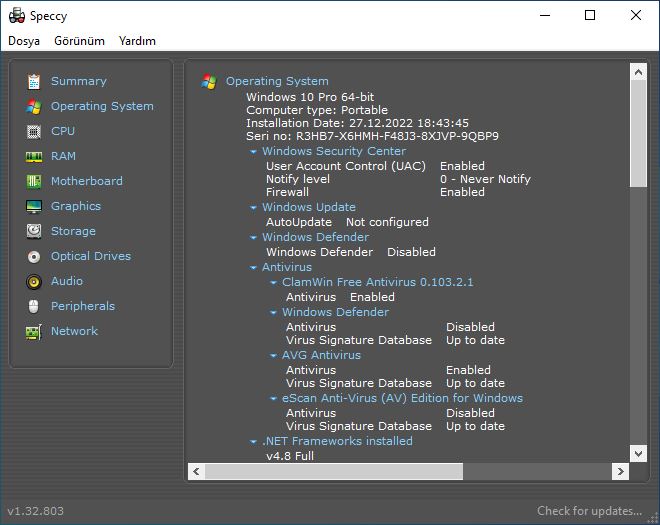660x525 pixels.
Task: Click the horizontal scrollbar thumb
Action: click(334, 472)
